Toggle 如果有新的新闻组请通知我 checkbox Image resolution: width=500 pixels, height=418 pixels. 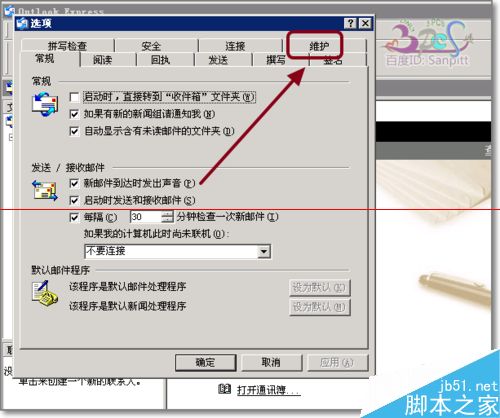click(x=74, y=114)
